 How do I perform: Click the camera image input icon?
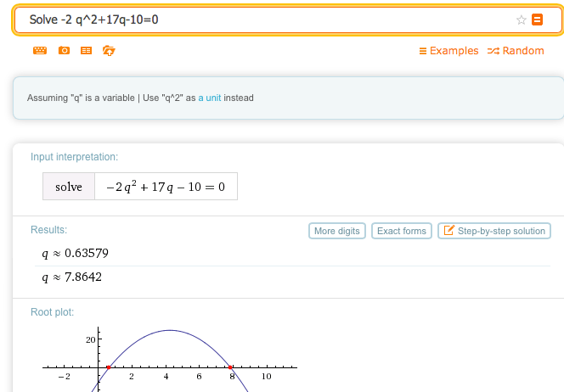tap(64, 51)
